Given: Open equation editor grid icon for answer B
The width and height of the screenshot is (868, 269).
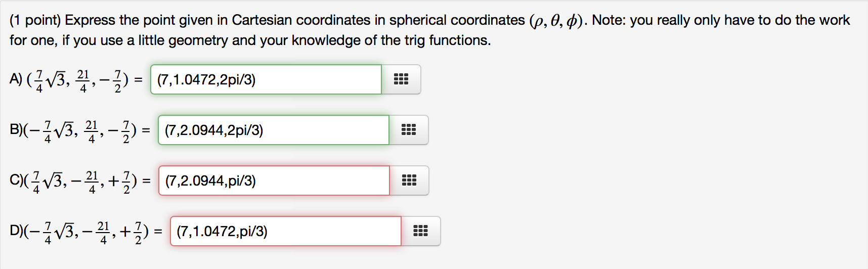Looking at the screenshot, I should pyautogui.click(x=409, y=130).
